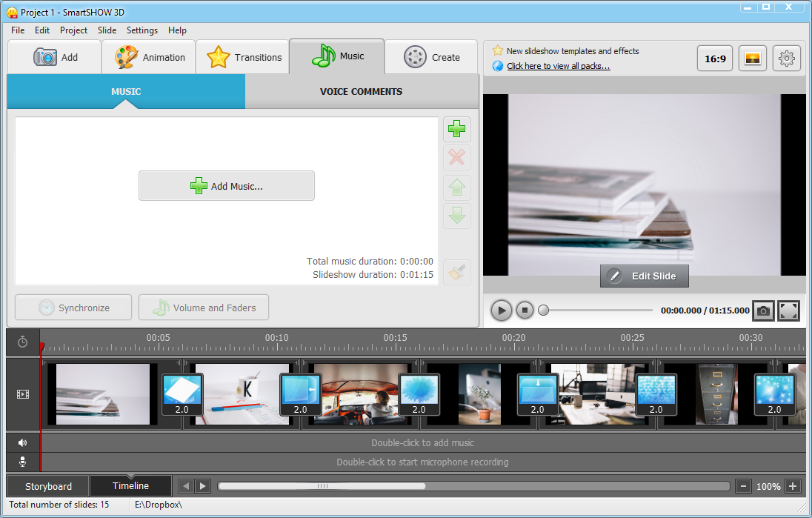Click the microphone icon on the voice track
The height and width of the screenshot is (518, 812).
pos(23,462)
